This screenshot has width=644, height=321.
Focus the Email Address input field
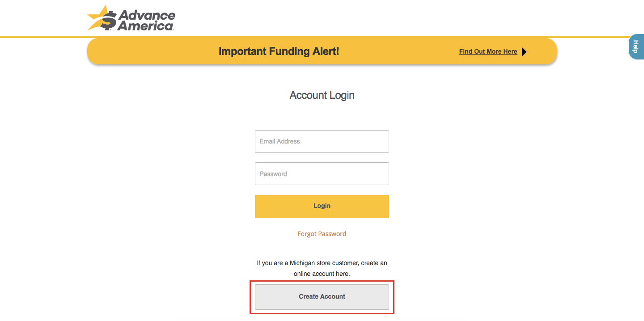pyautogui.click(x=322, y=141)
